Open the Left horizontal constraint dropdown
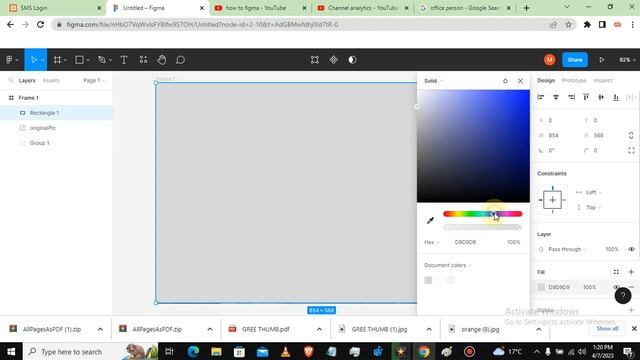Viewport: 640px width, 360px height. (x=593, y=192)
